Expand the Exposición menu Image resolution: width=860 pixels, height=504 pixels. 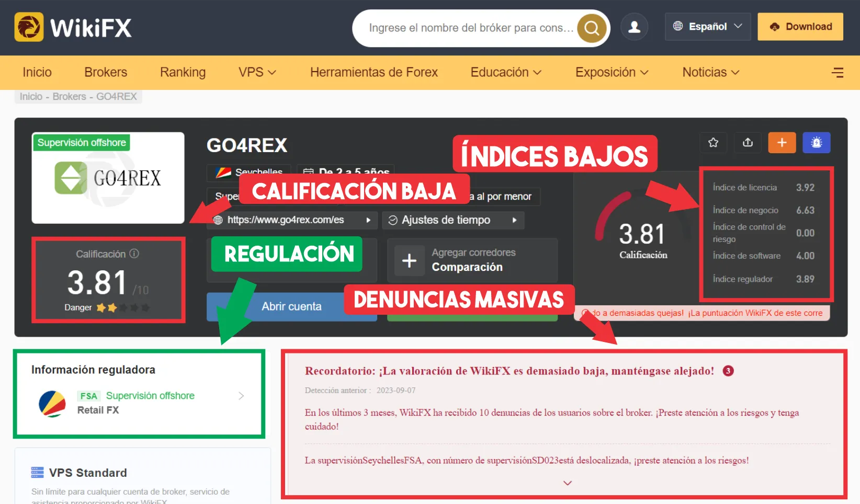tap(612, 72)
